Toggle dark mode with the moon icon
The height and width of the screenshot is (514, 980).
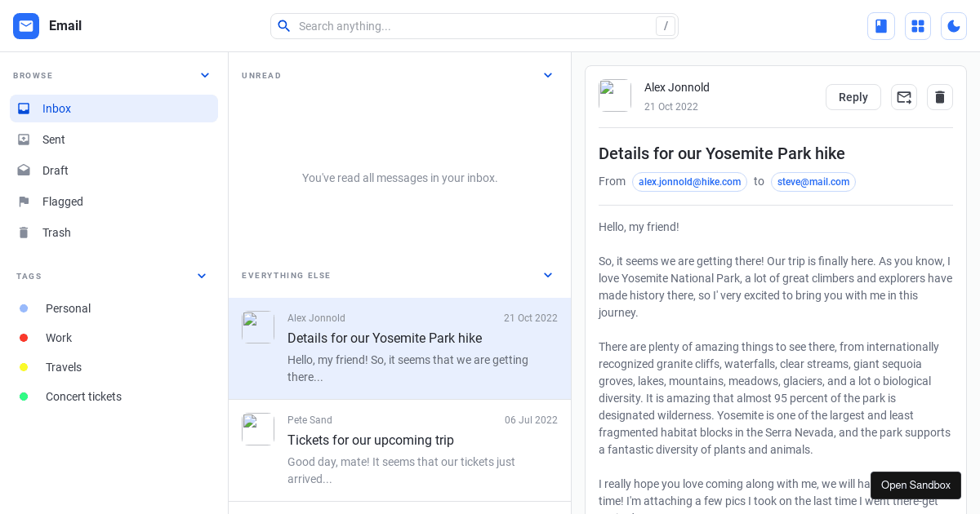click(954, 25)
